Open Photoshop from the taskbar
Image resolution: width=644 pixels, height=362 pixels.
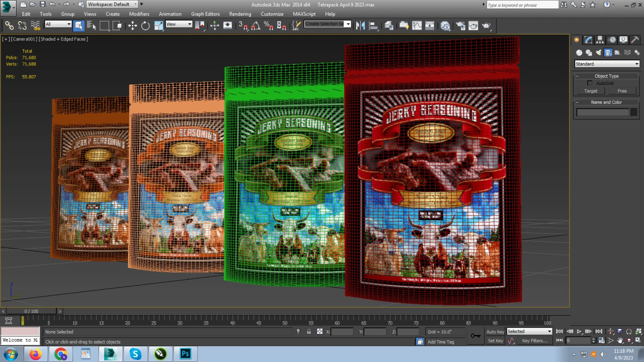tap(185, 354)
